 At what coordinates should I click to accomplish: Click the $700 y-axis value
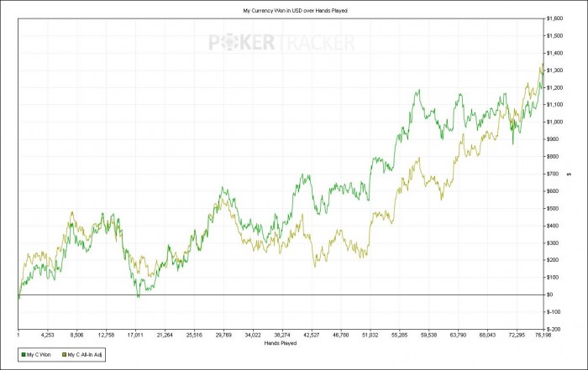pos(553,174)
